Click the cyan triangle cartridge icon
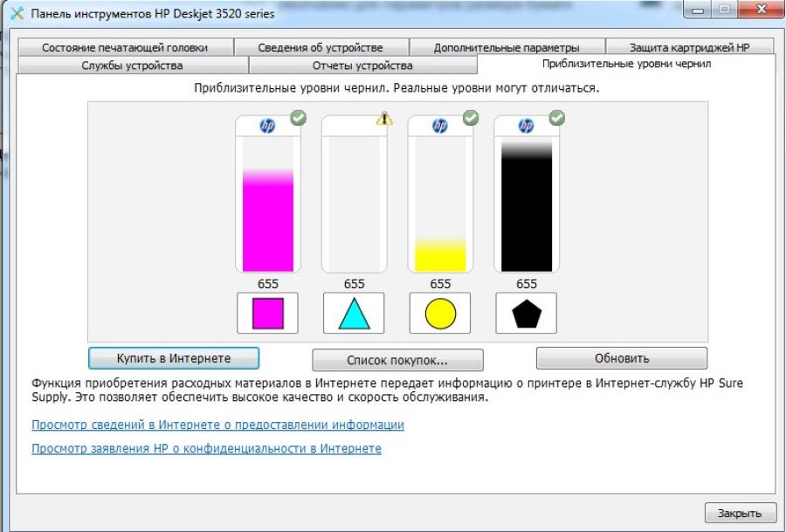 354,314
